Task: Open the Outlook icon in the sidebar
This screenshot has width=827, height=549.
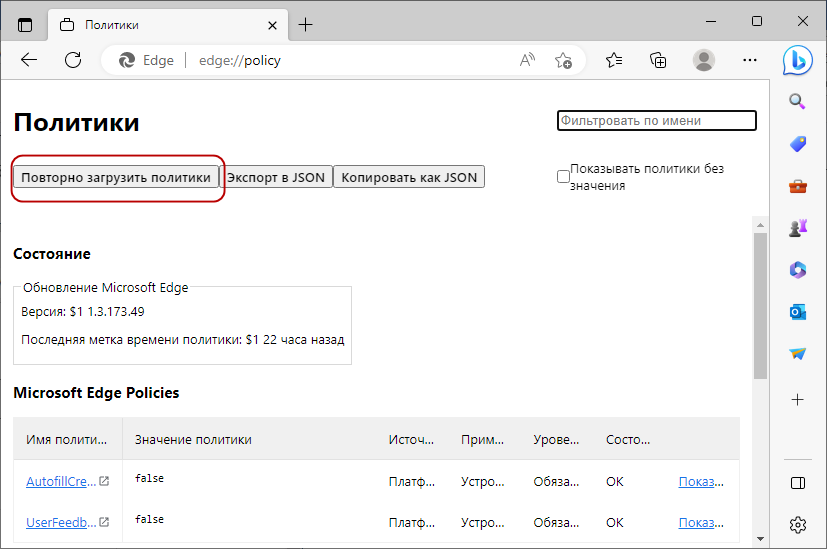Action: pyautogui.click(x=797, y=312)
